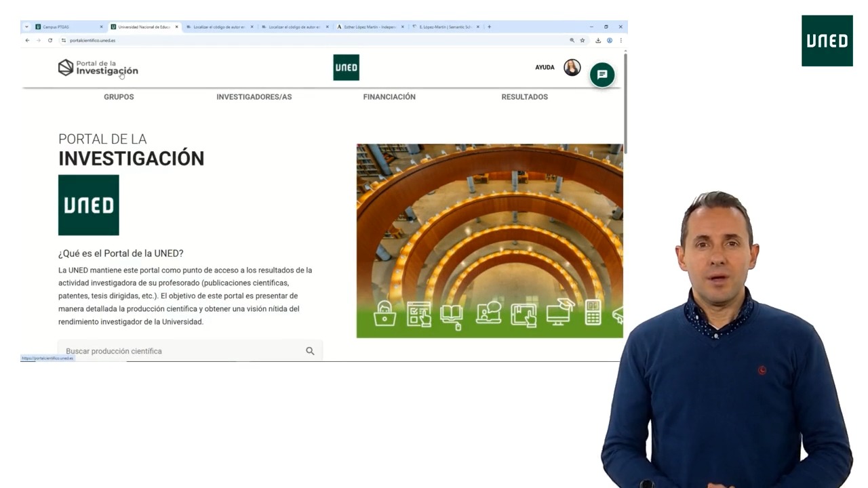Screen dimensions: 868x488
Task: Open the green chat bubble button
Action: pos(602,75)
